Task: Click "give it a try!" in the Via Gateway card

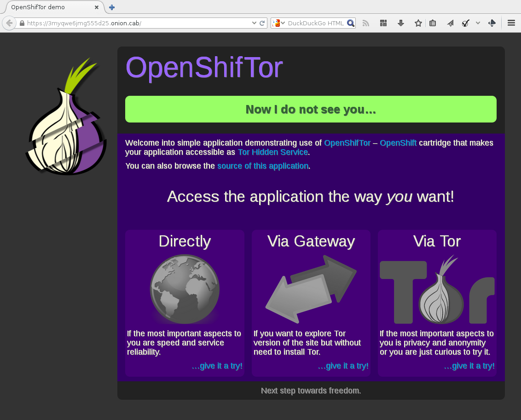Action: pos(343,366)
